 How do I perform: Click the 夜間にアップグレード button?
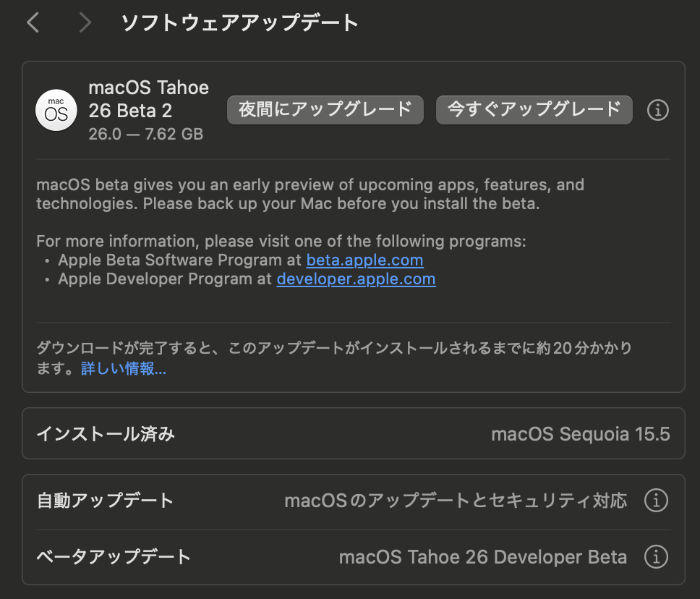325,110
